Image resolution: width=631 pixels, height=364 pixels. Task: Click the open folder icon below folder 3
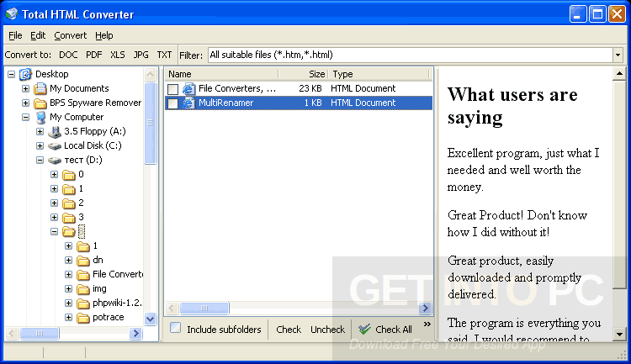pyautogui.click(x=69, y=232)
